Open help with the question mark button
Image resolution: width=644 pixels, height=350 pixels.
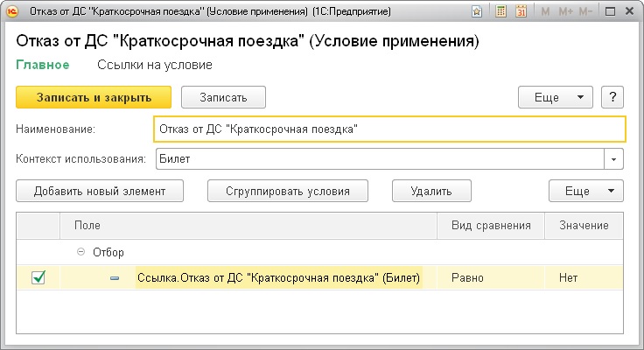[x=613, y=97]
